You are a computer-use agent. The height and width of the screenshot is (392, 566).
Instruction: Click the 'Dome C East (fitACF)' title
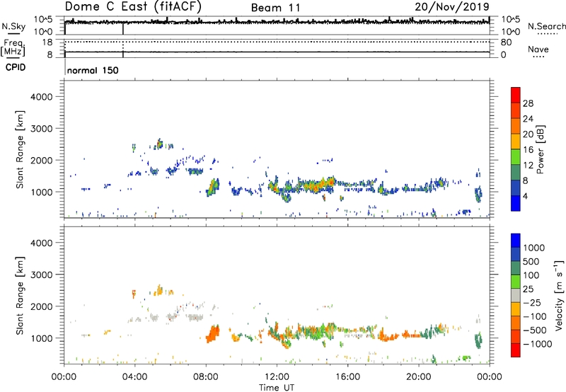click(x=133, y=7)
